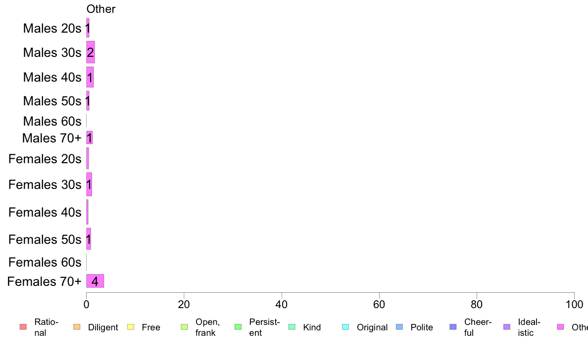The width and height of the screenshot is (588, 364).
Task: Click the Rational legend color swatch
Action: (x=23, y=327)
